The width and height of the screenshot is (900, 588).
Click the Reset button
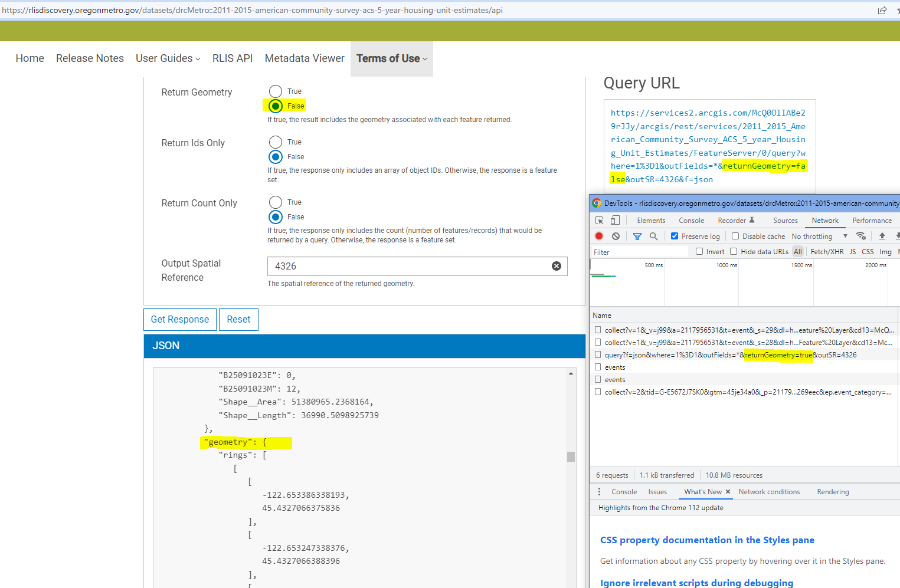[x=238, y=319]
